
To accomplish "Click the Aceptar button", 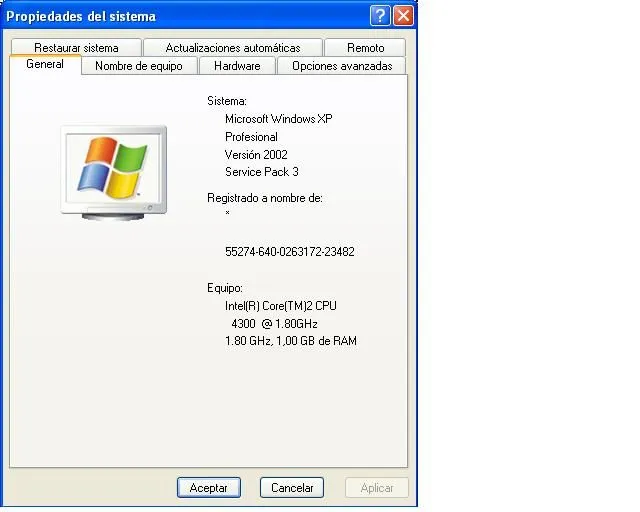I will point(209,488).
